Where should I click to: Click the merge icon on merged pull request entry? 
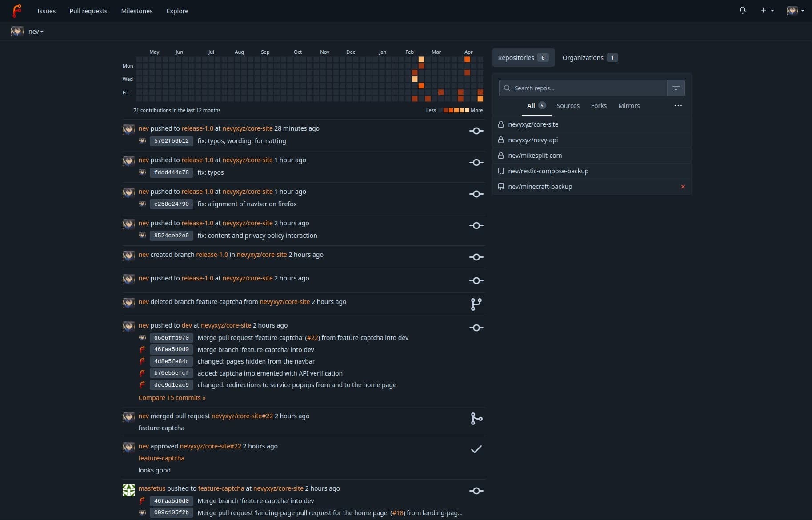(476, 419)
